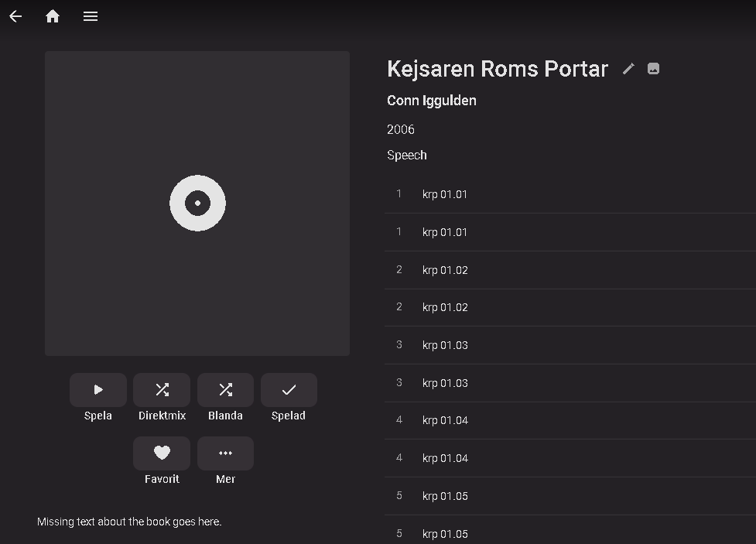Screen dimensions: 756x544
Task: Shuffle the album with the Blanda button
Action: tap(225, 390)
